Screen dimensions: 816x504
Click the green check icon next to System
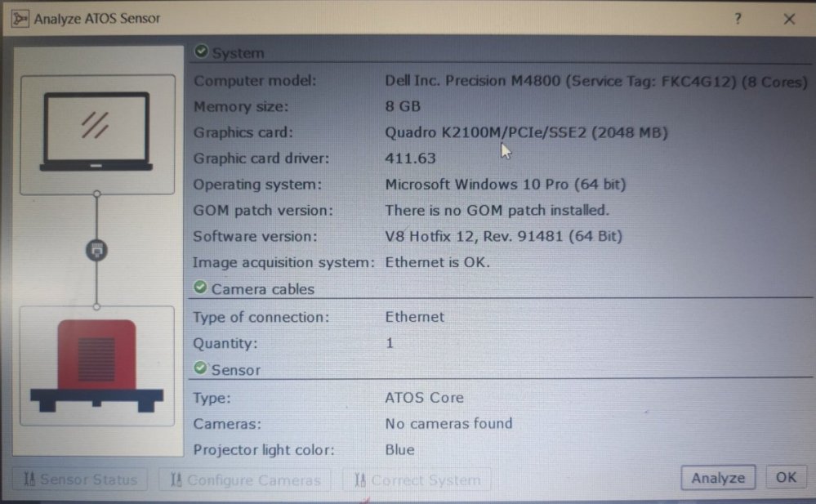[x=201, y=51]
